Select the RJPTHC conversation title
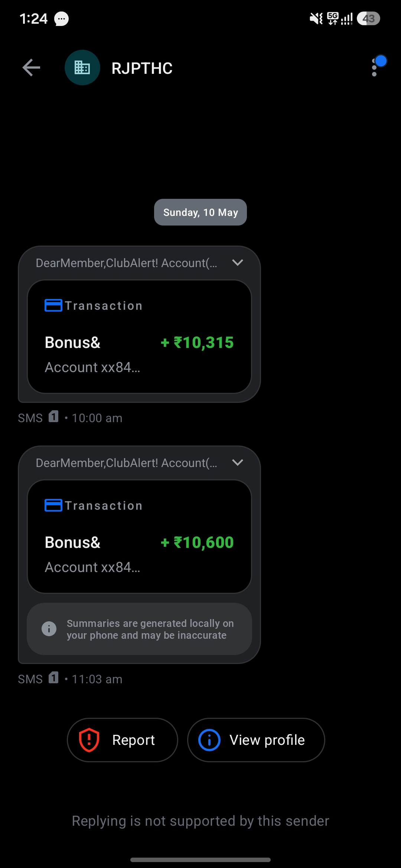The image size is (401, 868). click(x=142, y=68)
